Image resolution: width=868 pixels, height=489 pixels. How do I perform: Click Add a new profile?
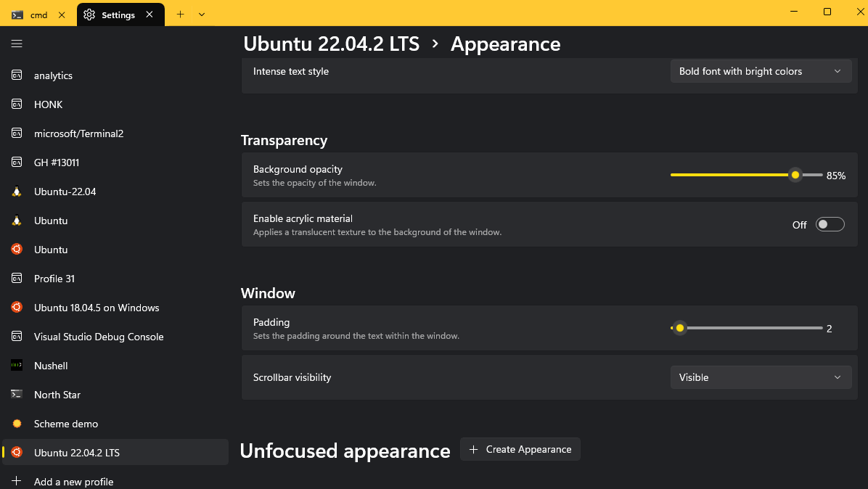(73, 481)
